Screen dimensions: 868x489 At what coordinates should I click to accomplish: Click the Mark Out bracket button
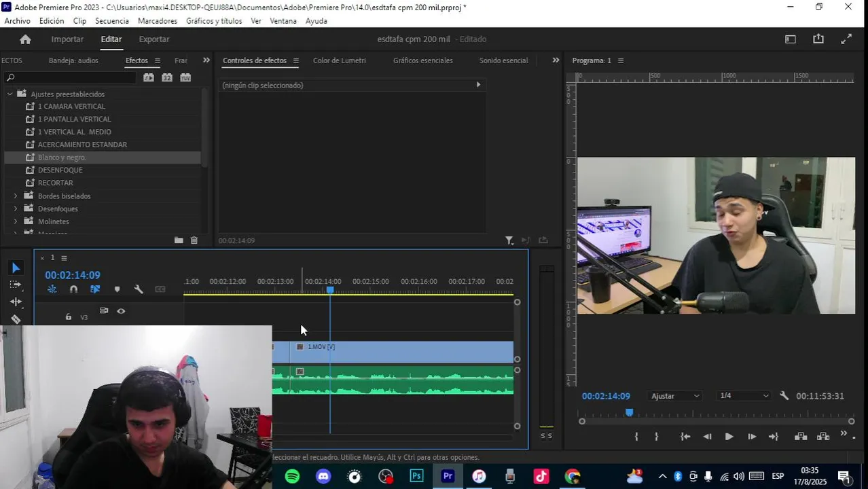[x=656, y=437]
